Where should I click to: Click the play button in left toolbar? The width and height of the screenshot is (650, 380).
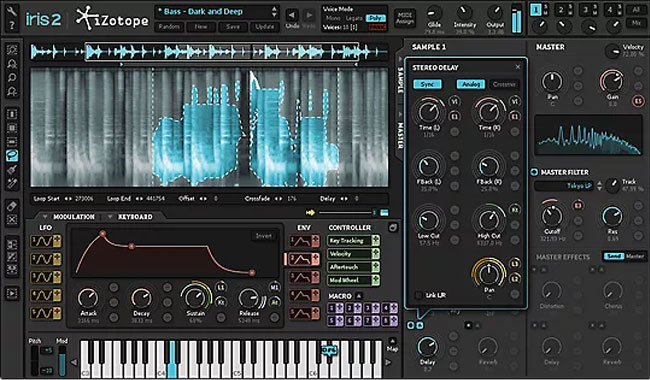pyautogui.click(x=12, y=293)
